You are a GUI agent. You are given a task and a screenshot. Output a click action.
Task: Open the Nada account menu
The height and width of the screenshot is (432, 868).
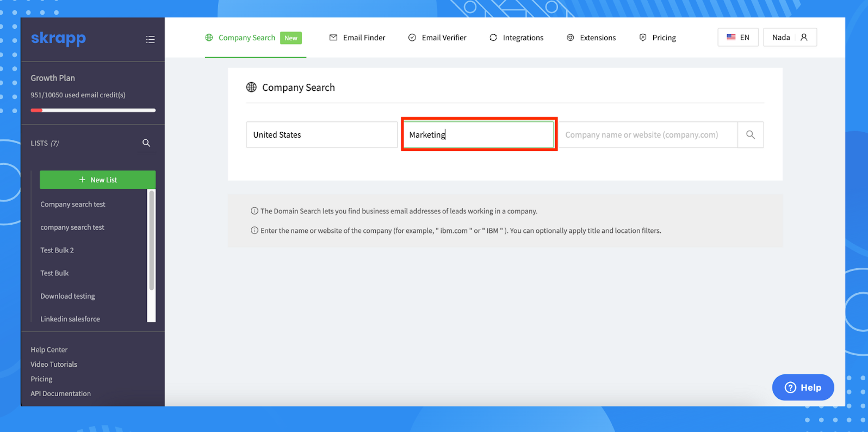click(790, 38)
